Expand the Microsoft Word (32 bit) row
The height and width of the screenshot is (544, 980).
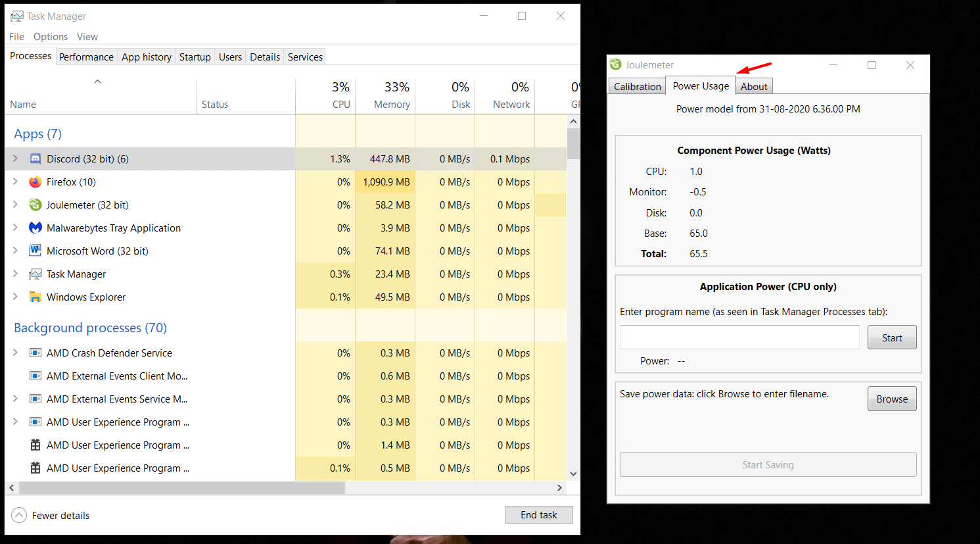tap(15, 251)
